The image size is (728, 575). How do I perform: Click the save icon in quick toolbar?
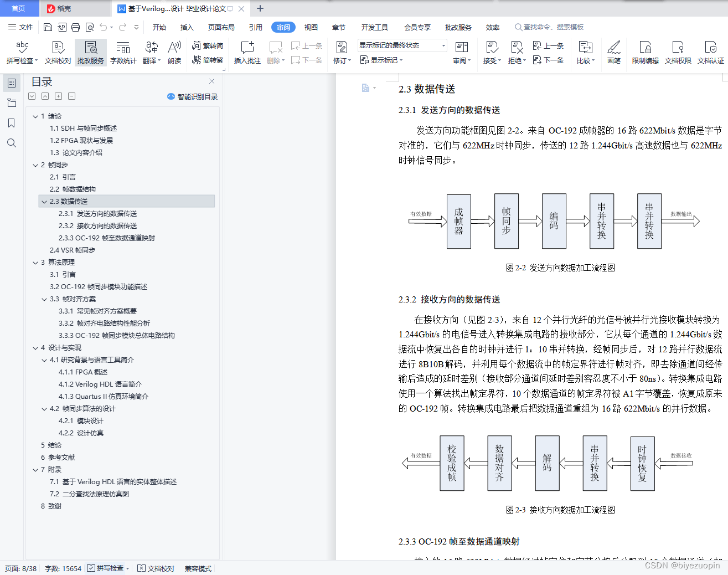48,27
